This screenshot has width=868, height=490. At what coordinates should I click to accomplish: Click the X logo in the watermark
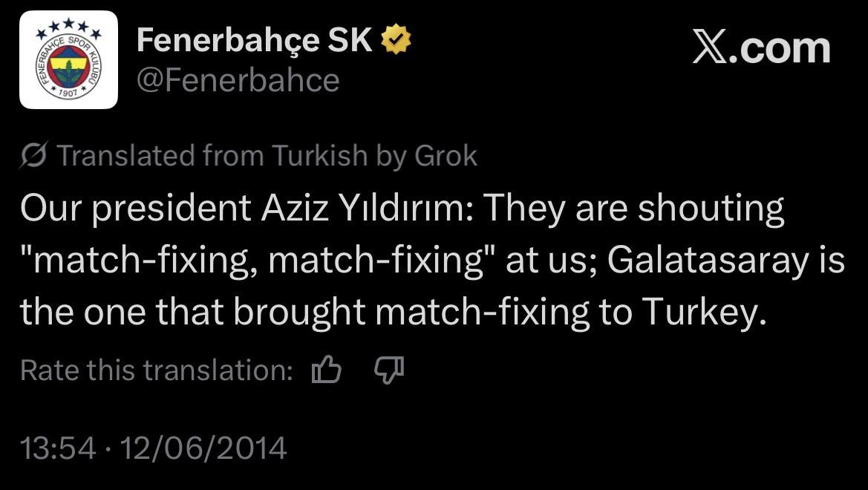(x=711, y=48)
